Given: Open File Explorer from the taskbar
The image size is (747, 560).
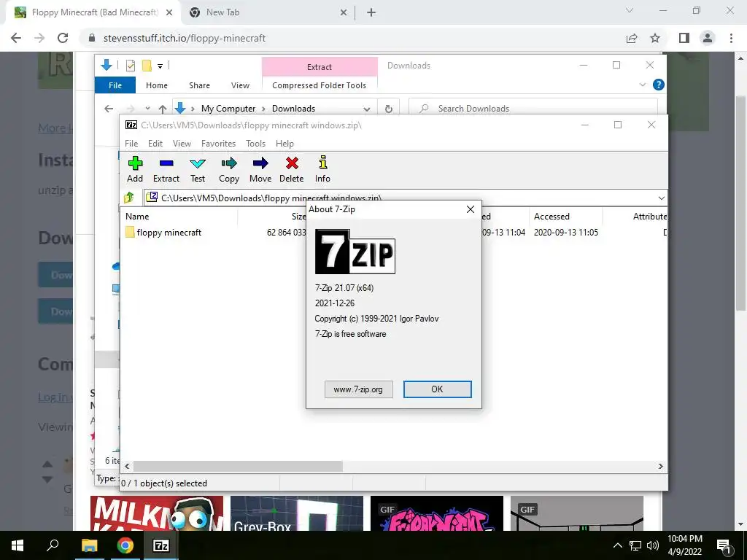Looking at the screenshot, I should tap(89, 545).
